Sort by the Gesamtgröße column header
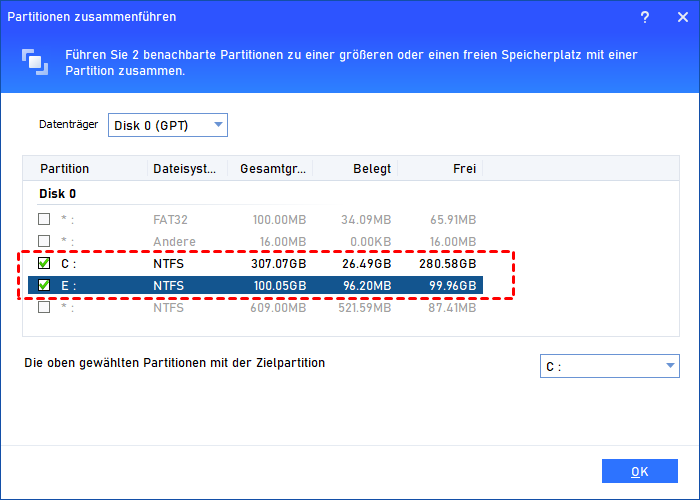The image size is (700, 500). point(270,169)
